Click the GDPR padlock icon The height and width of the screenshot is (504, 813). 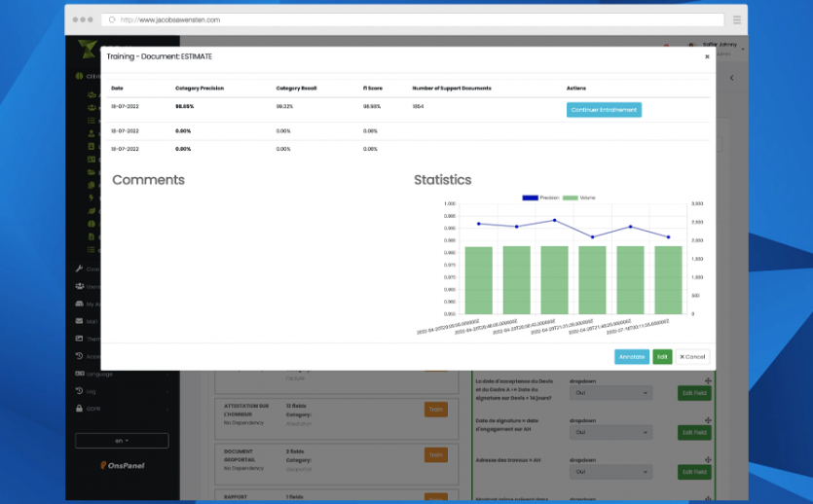pyautogui.click(x=79, y=409)
